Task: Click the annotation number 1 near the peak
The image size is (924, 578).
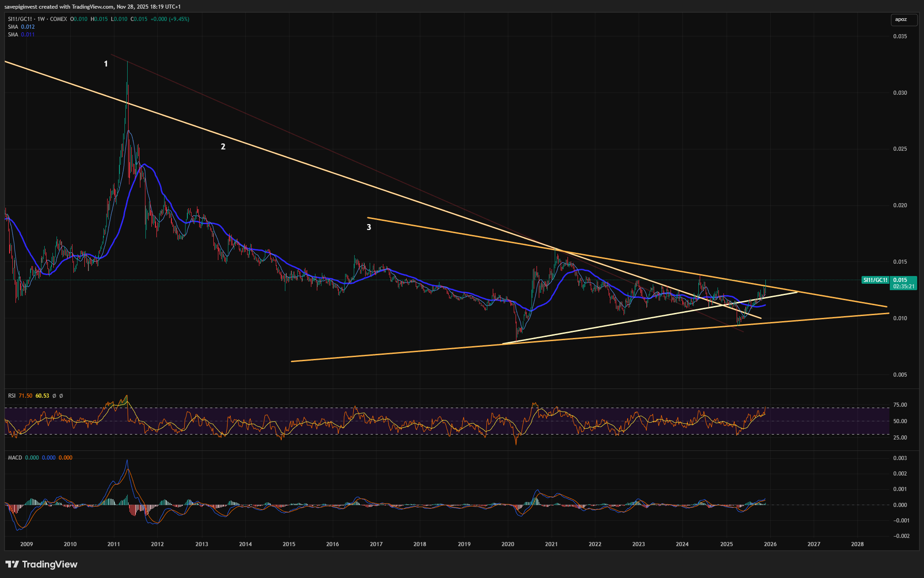Action: tap(106, 64)
